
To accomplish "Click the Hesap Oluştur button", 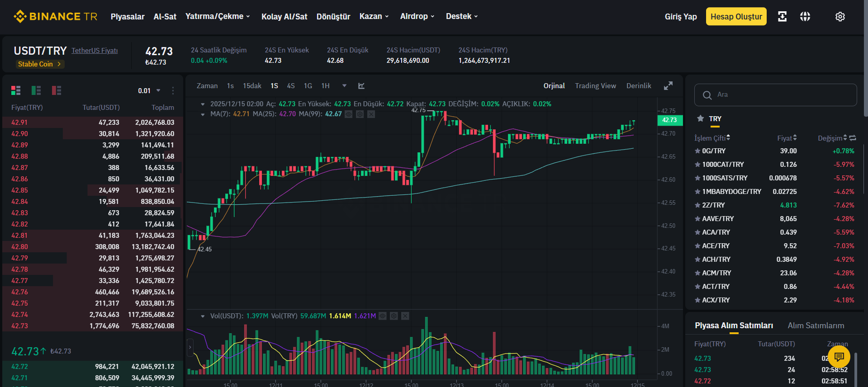I will point(736,17).
